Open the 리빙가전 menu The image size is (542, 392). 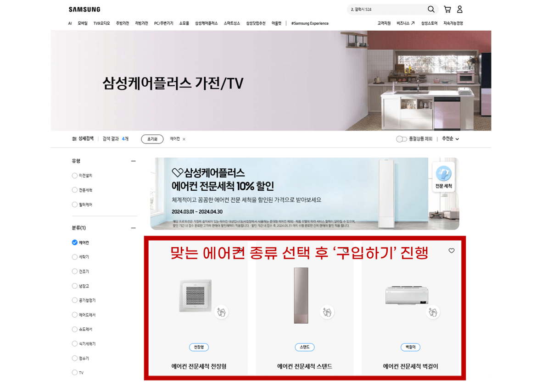141,23
